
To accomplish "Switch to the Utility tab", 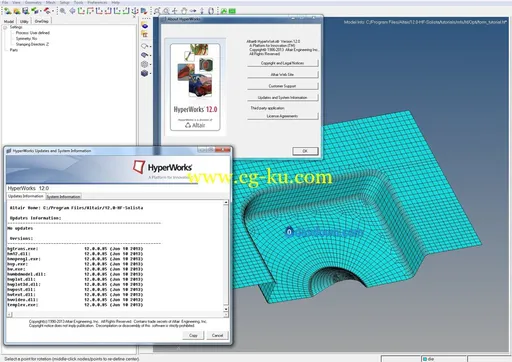I will coord(24,21).
